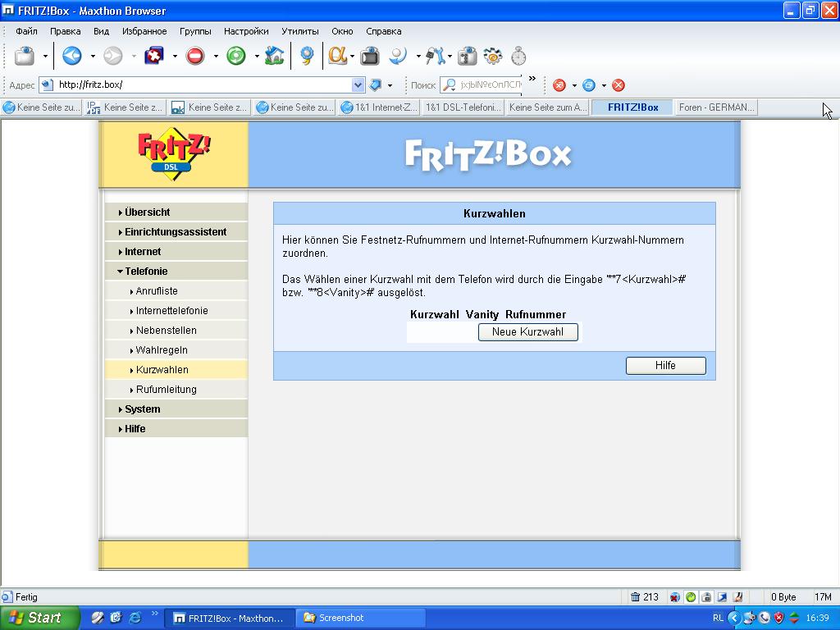This screenshot has width=840, height=630.
Task: Click the phone icon in system tray
Action: (765, 618)
